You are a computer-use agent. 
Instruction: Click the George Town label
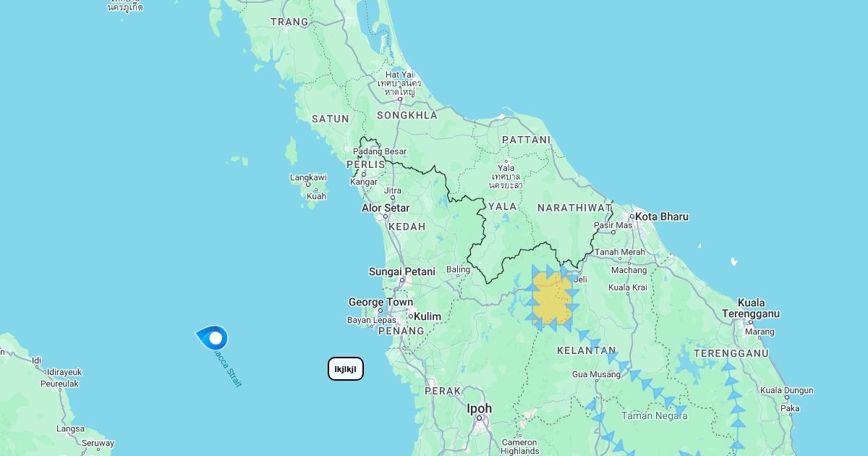pos(380,303)
